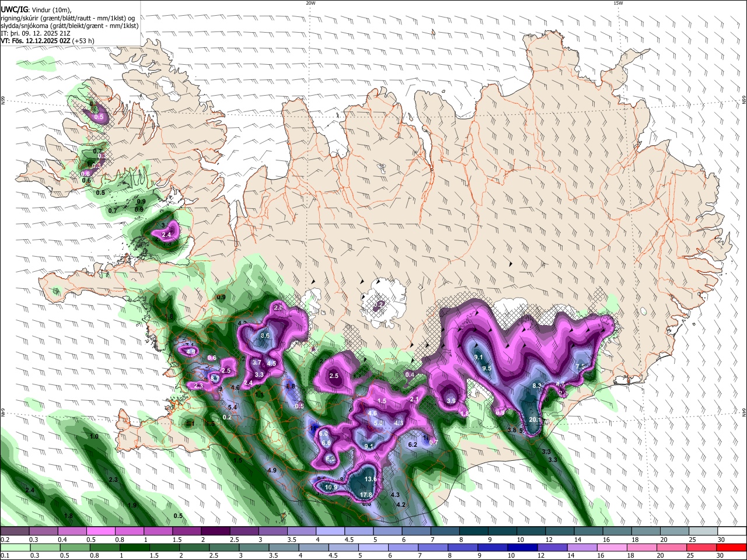Click the 8.3 precipitation value on the map
Viewport: 747px width, 560px height.
tap(537, 386)
